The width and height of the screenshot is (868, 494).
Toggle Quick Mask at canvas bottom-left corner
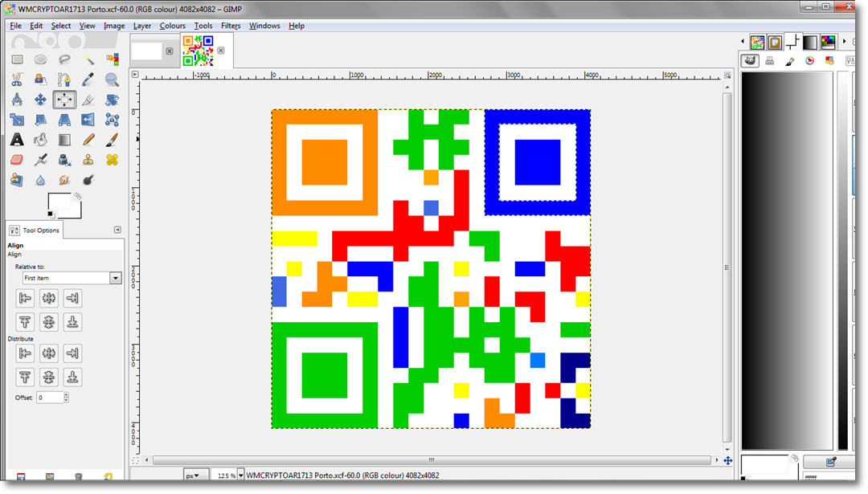tap(135, 460)
